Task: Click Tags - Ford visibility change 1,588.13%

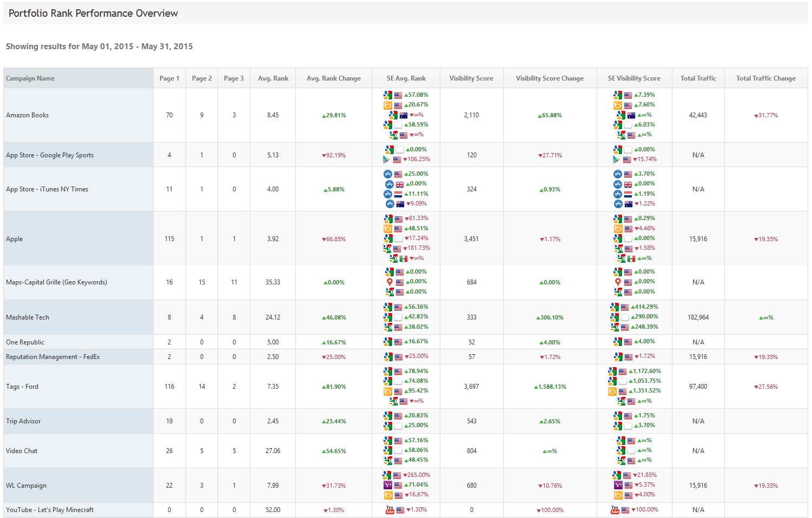Action: click(x=550, y=387)
